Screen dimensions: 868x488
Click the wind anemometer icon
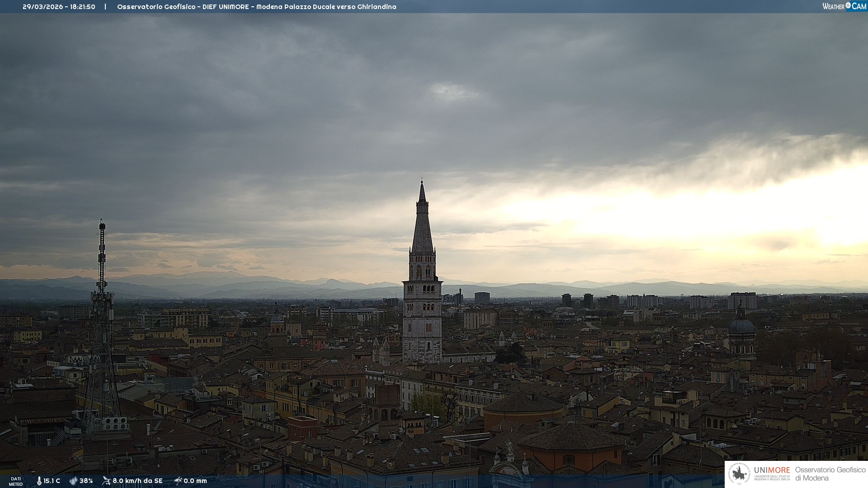106,481
